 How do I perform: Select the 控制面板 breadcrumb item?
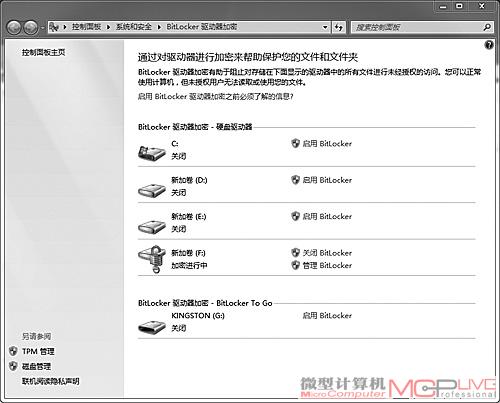pyautogui.click(x=87, y=27)
